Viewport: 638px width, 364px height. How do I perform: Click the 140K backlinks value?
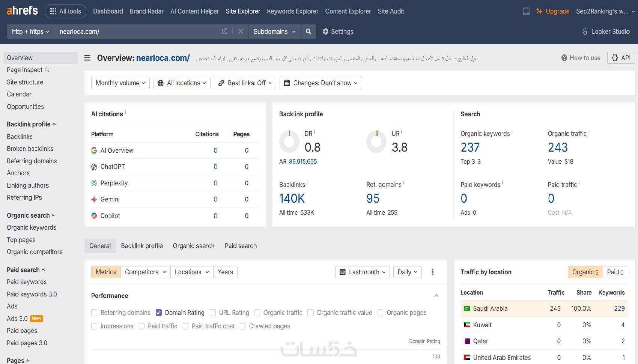click(292, 198)
